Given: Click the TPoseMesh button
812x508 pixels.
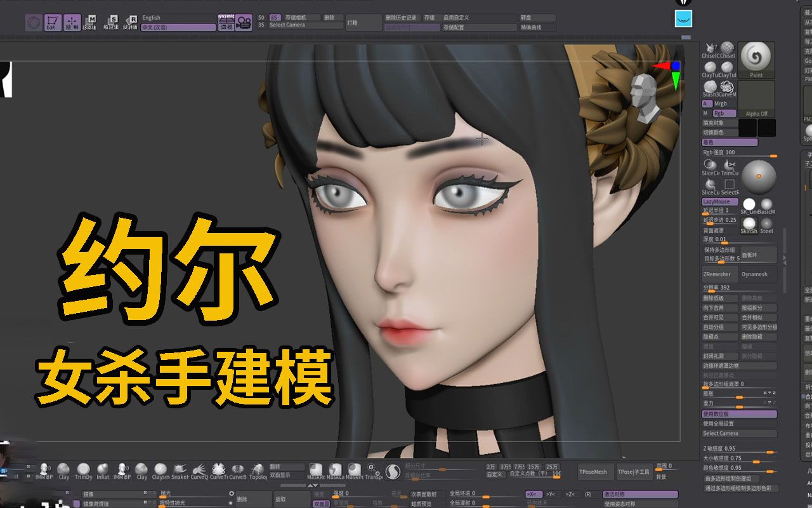Looking at the screenshot, I should (x=595, y=471).
